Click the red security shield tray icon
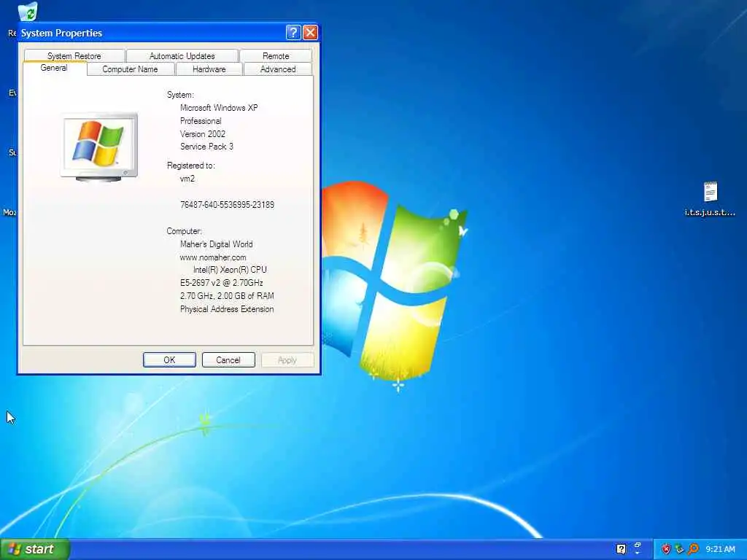 click(x=665, y=549)
